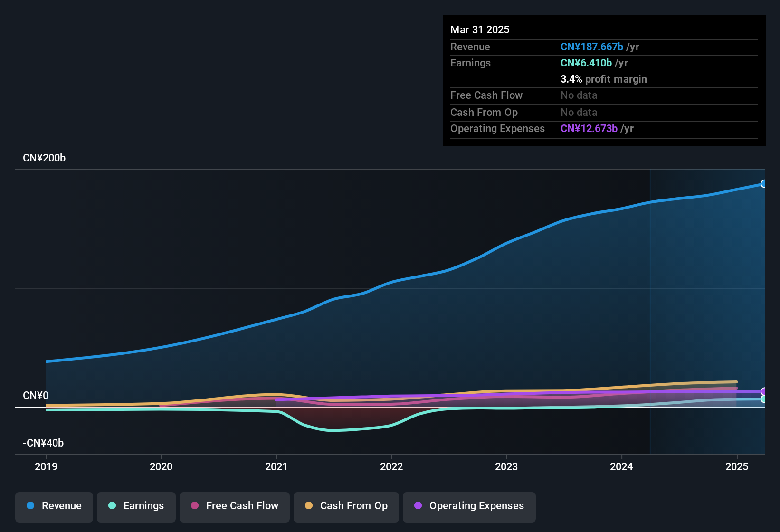Click the CN¥6.410b earnings value
The image size is (780, 532).
tap(586, 63)
